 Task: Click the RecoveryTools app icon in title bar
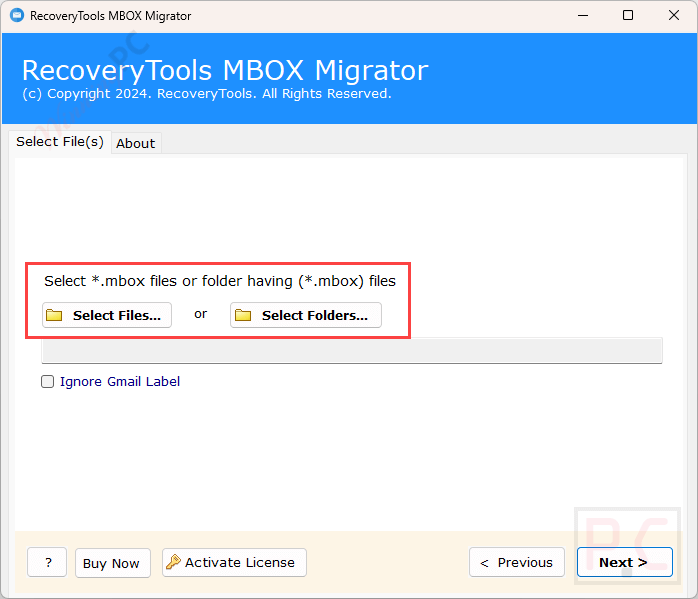pyautogui.click(x=17, y=16)
